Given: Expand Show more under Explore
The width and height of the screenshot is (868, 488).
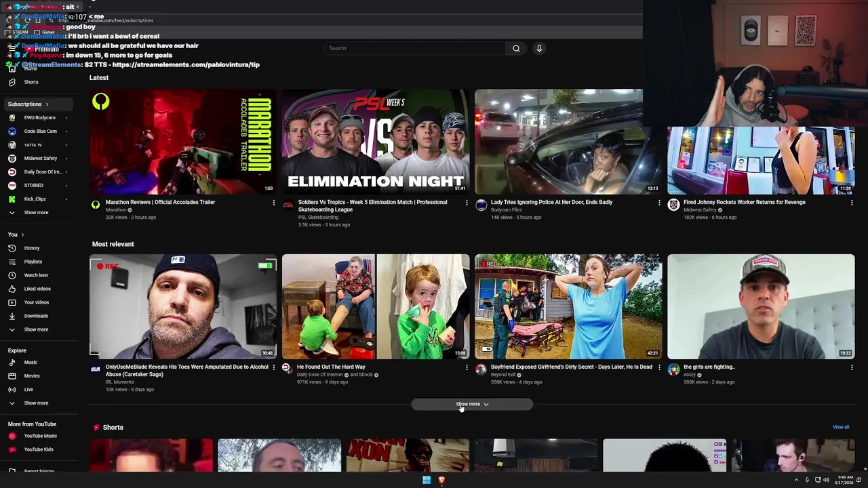Looking at the screenshot, I should (36, 403).
